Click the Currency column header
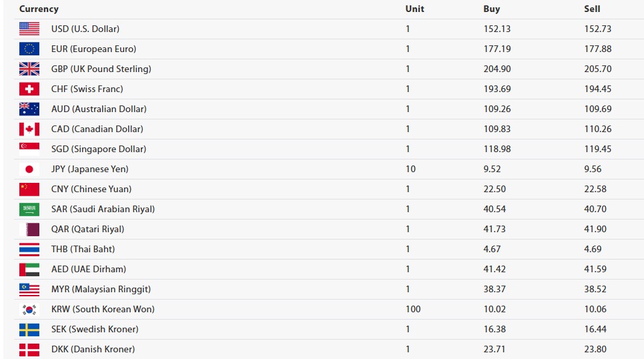This screenshot has height=359, width=644. tap(39, 9)
